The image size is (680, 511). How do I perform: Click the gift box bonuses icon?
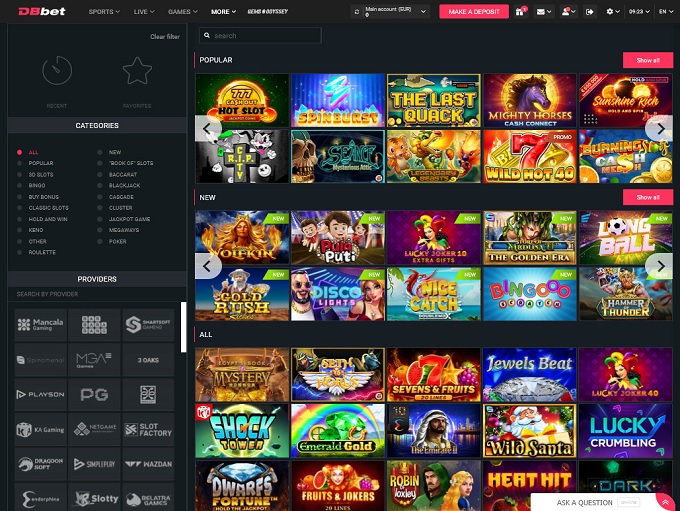click(521, 11)
